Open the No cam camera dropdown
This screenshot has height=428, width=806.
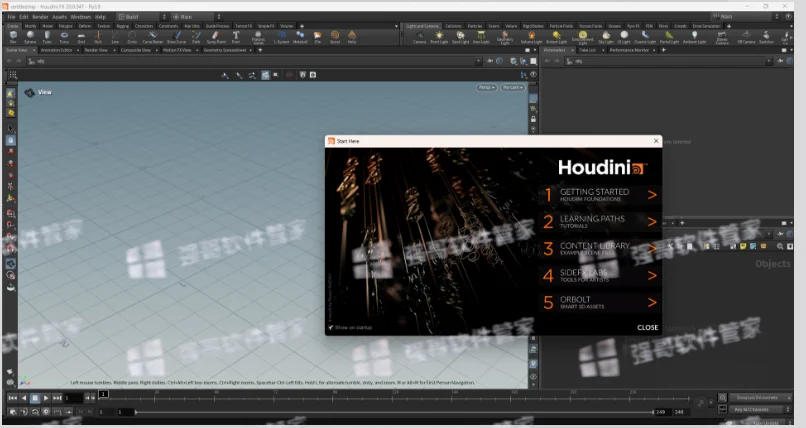point(512,87)
